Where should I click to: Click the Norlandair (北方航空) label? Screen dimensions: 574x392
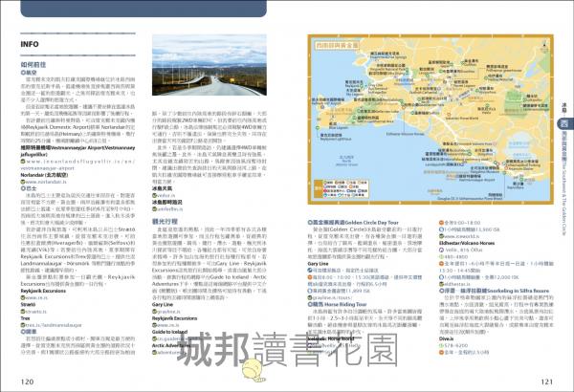tap(44, 175)
